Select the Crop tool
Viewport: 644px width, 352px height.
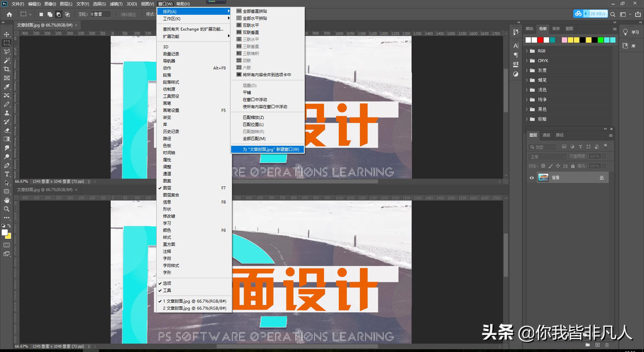(x=7, y=70)
